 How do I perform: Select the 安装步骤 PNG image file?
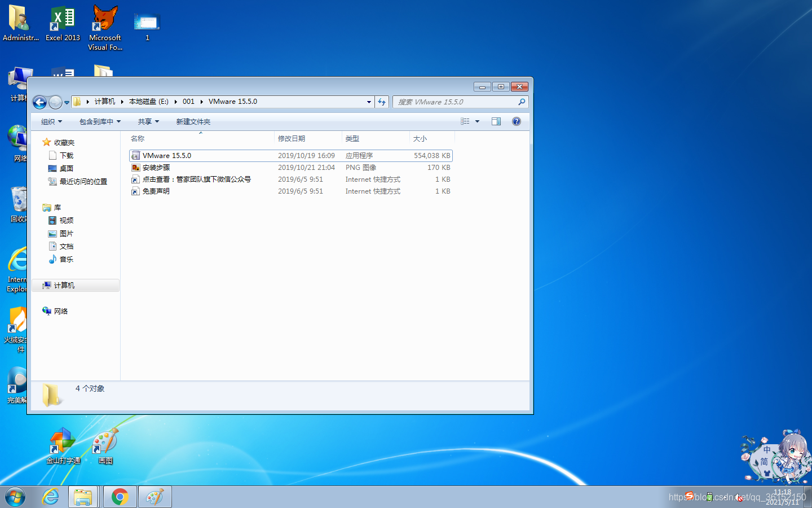coord(291,168)
